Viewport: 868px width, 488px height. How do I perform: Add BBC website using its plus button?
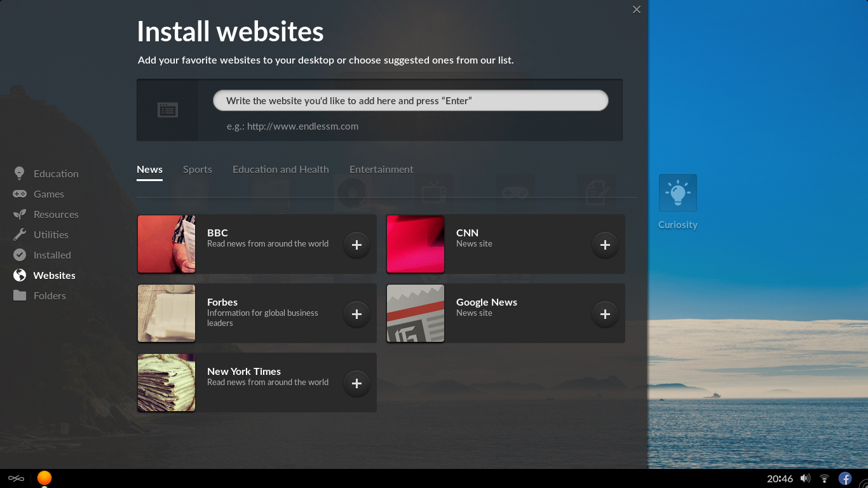[356, 245]
